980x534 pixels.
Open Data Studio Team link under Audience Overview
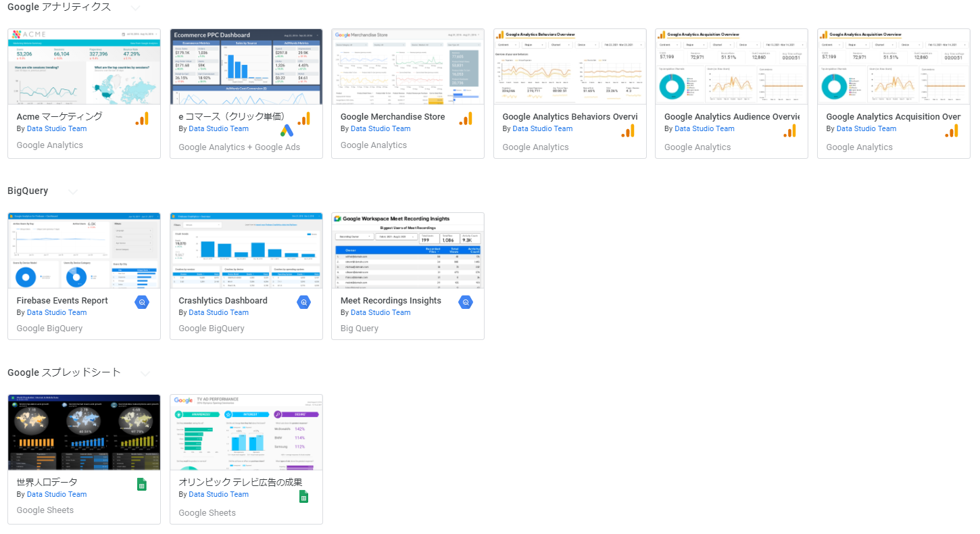click(704, 128)
